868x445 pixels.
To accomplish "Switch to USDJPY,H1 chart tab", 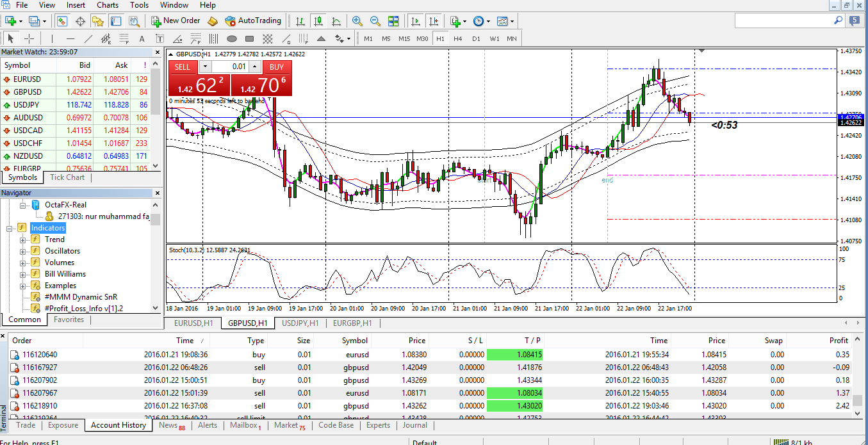I will (300, 323).
